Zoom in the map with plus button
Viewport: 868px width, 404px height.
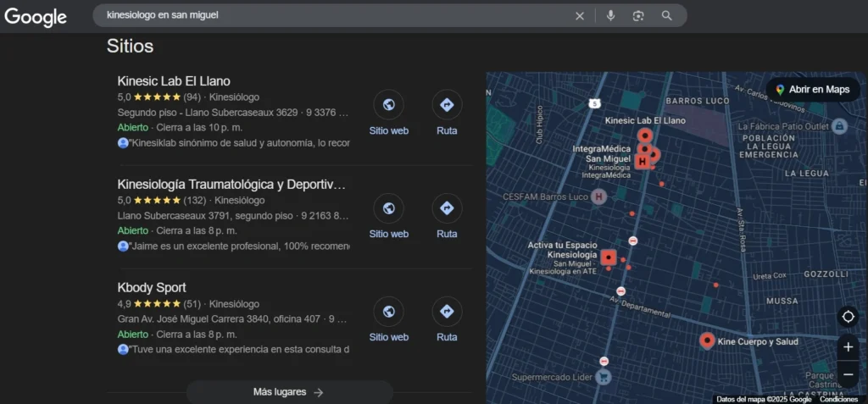(x=848, y=347)
